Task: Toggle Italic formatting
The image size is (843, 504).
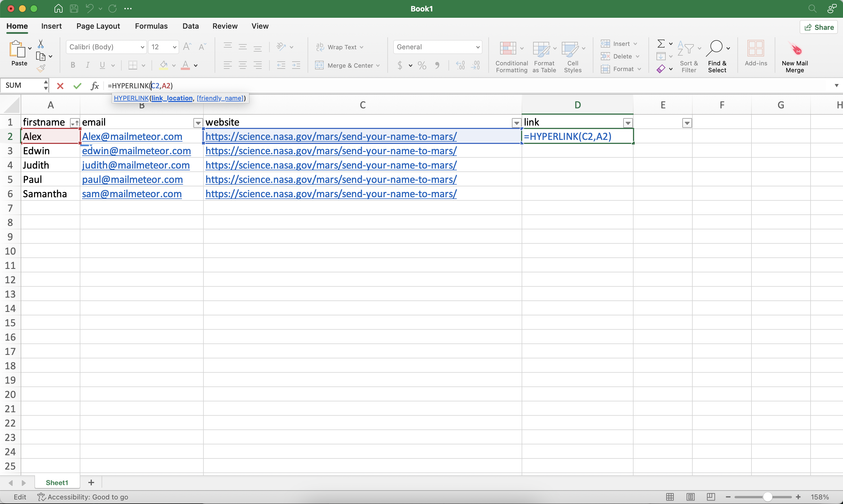Action: 88,65
